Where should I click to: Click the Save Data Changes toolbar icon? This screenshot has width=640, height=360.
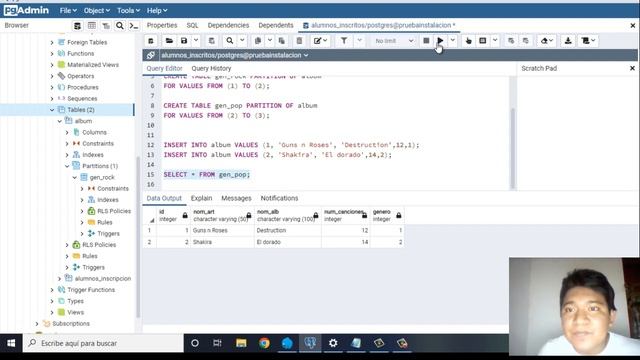[x=211, y=41]
